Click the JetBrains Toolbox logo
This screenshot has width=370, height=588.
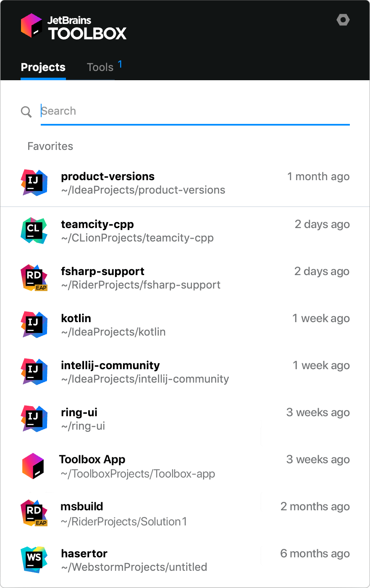(x=74, y=26)
